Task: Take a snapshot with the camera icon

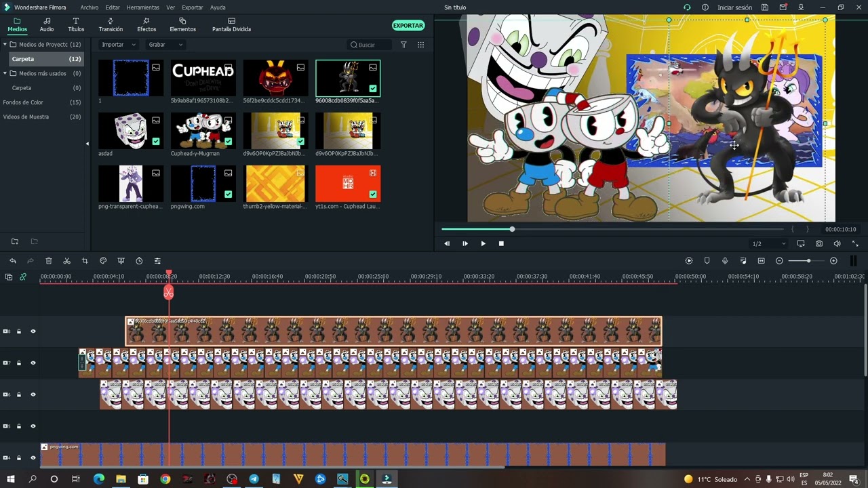Action: pyautogui.click(x=819, y=243)
